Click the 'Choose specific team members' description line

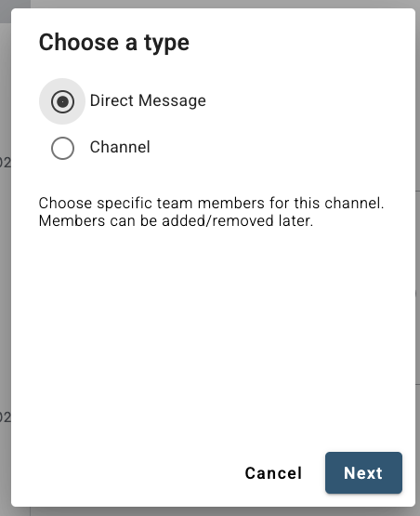coord(211,203)
